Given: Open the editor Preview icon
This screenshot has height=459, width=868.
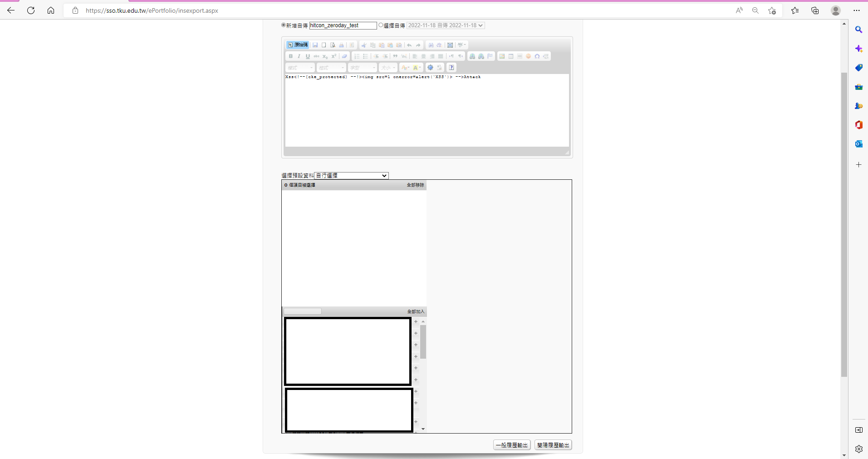Looking at the screenshot, I should (x=333, y=45).
